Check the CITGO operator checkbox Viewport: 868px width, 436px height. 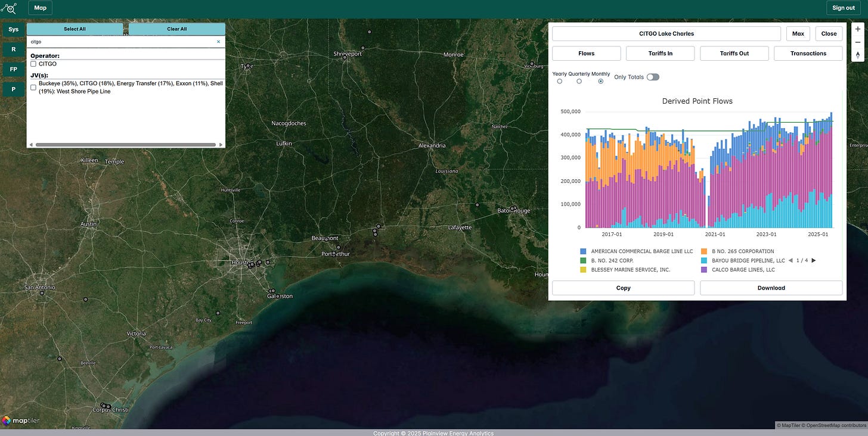tap(33, 64)
